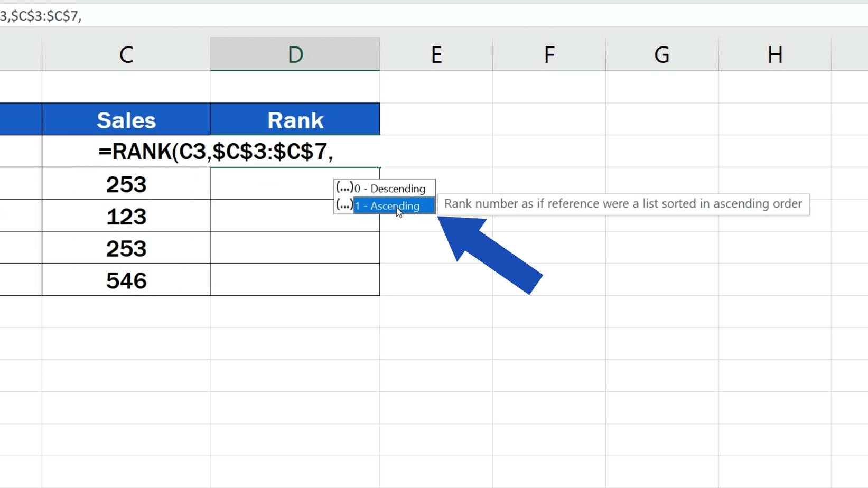Select column header E
Image resolution: width=868 pixels, height=488 pixels.
[436, 54]
